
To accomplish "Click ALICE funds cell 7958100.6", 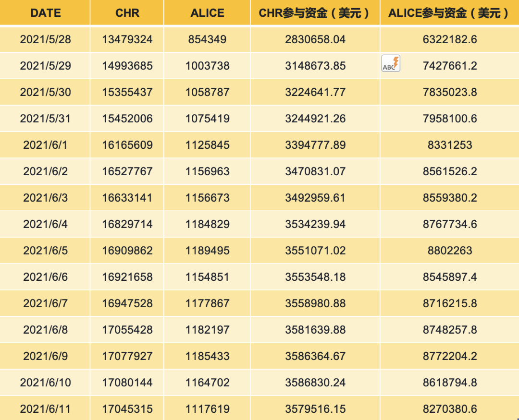I will coord(450,119).
